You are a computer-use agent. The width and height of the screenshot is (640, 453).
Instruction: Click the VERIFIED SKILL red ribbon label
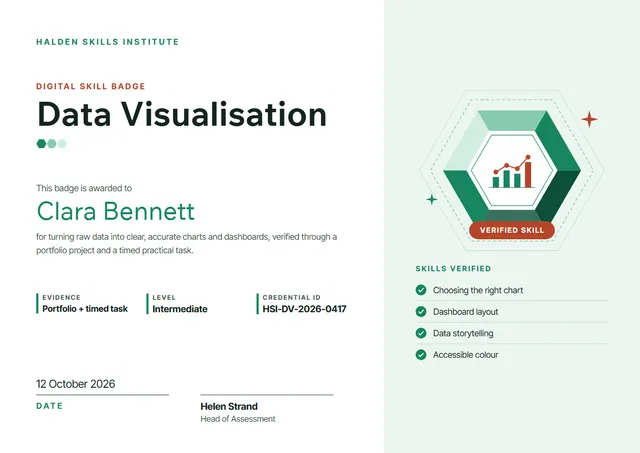tap(512, 230)
